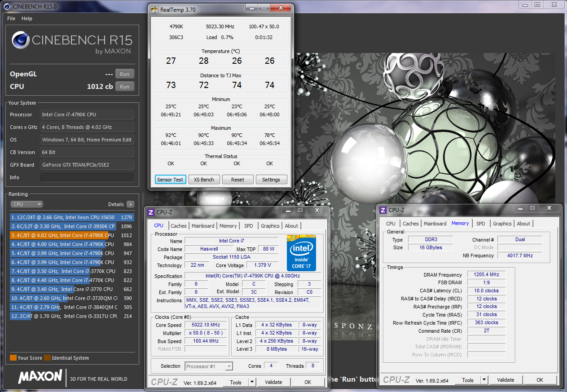Image resolution: width=567 pixels, height=392 pixels.
Task: Click the Core Speed value 5022.10 MHz
Action: (207, 325)
